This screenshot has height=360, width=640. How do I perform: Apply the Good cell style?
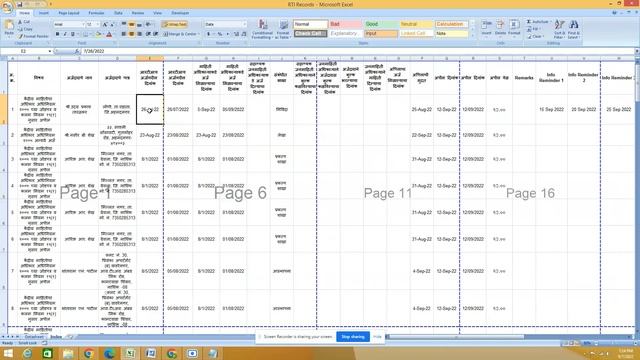click(381, 24)
